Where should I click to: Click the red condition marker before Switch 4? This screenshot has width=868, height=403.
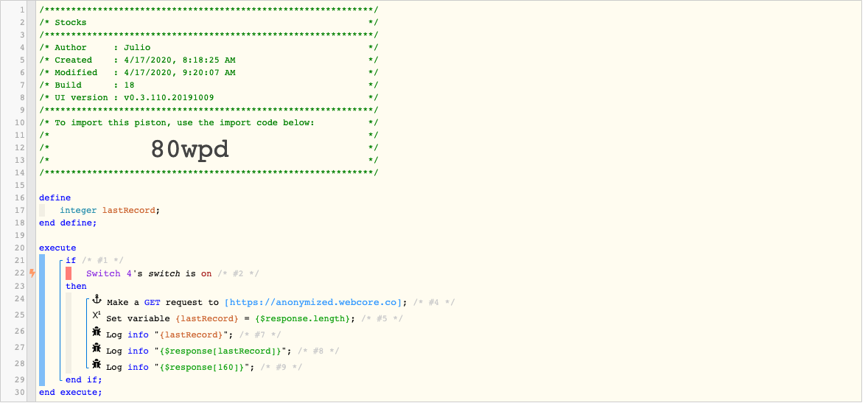[69, 273]
